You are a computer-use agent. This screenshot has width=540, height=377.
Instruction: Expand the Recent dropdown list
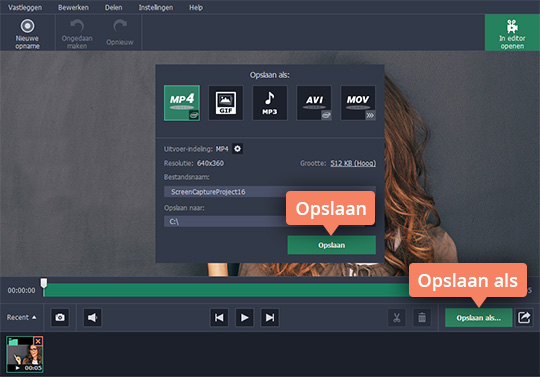tap(21, 317)
